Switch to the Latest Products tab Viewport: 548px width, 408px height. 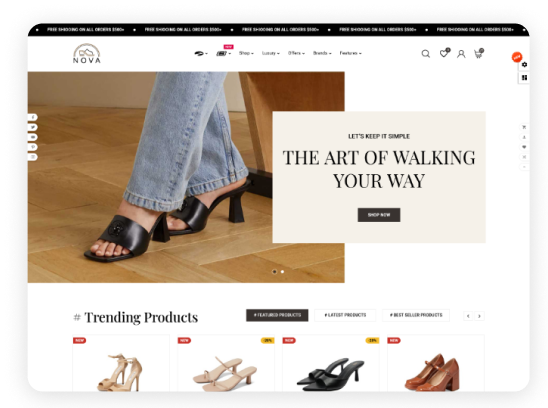click(x=345, y=315)
